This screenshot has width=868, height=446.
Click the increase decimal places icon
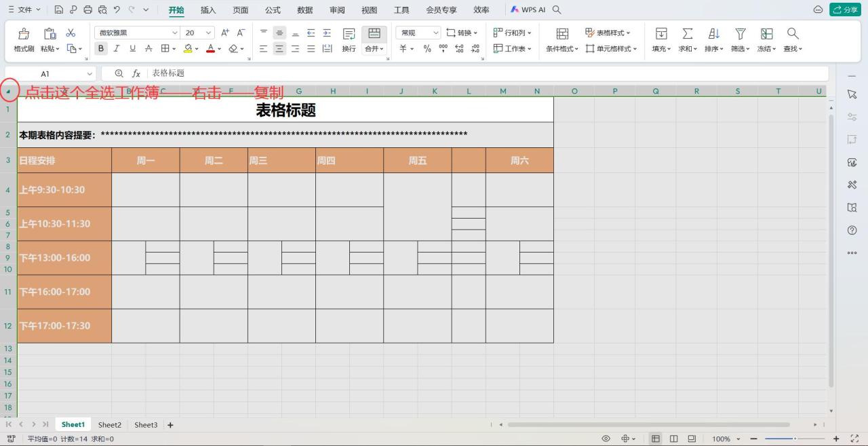point(459,48)
